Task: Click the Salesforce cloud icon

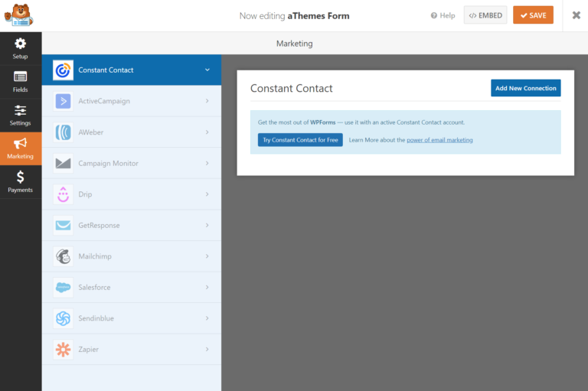Action: click(63, 288)
